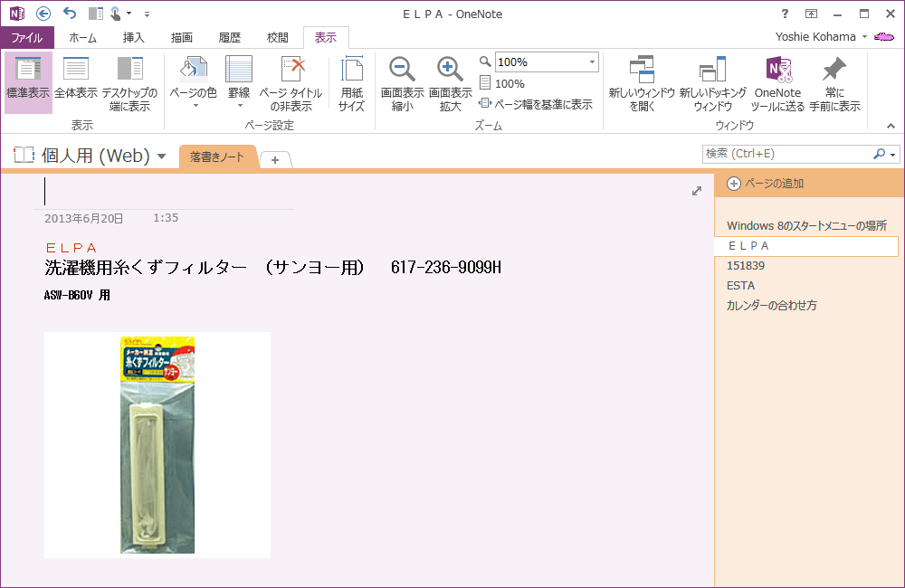
Task: Click OneNoteツールに送る
Action: [777, 82]
